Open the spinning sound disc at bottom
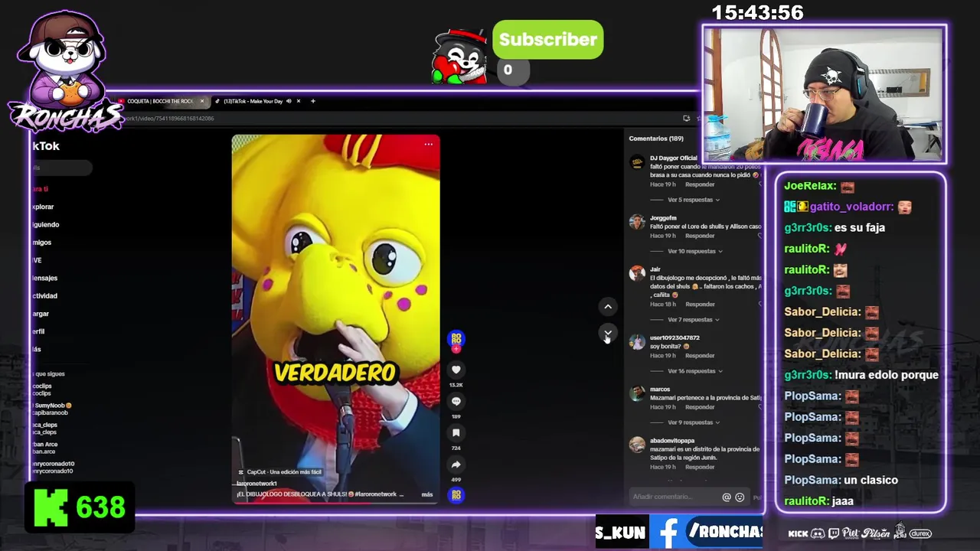The image size is (980, 551). (x=456, y=494)
